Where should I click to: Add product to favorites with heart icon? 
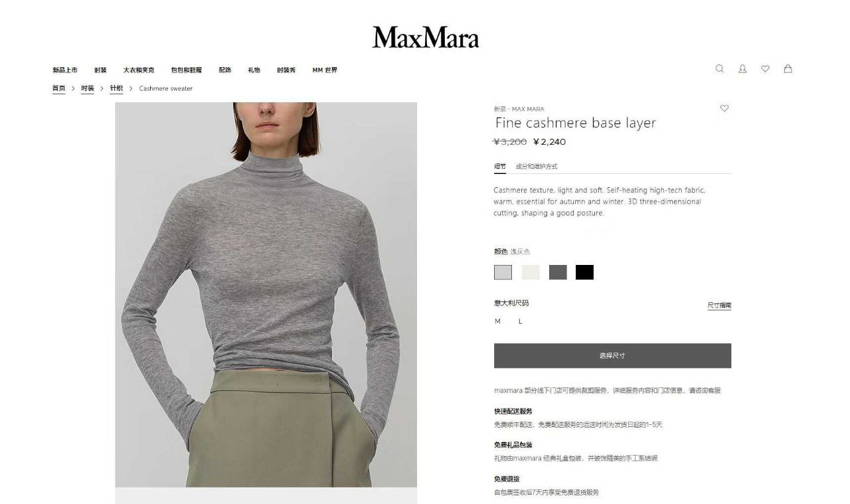click(724, 108)
